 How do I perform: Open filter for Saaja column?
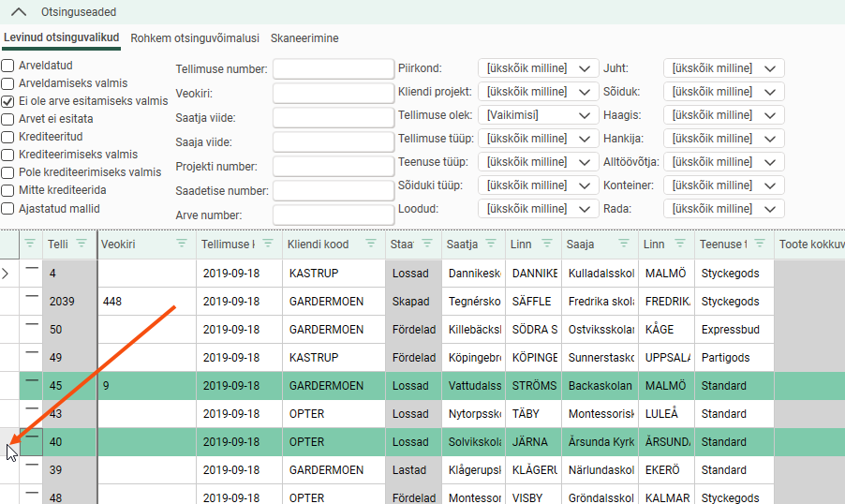point(623,245)
